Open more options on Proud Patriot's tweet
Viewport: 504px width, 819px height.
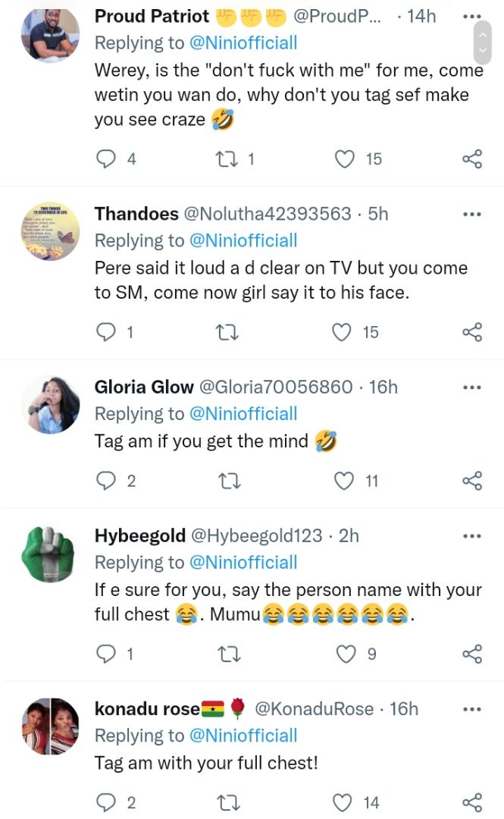(471, 16)
